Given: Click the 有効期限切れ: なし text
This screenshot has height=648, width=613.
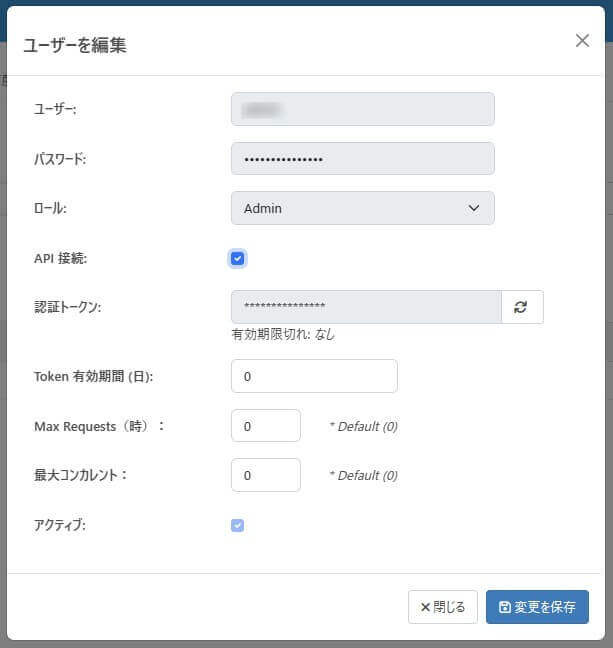Looking at the screenshot, I should (x=283, y=335).
